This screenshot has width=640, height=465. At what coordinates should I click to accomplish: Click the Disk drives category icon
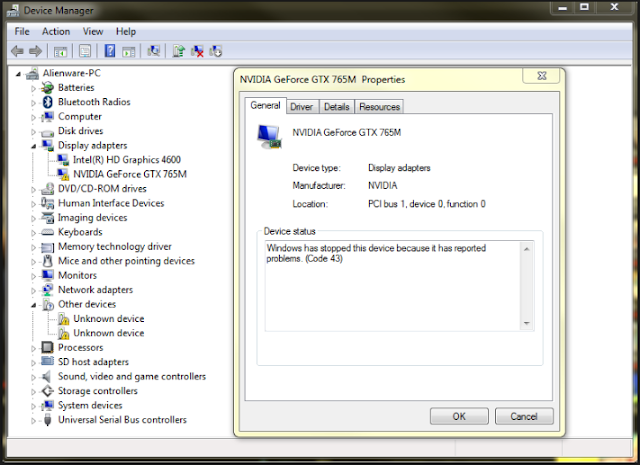48,132
